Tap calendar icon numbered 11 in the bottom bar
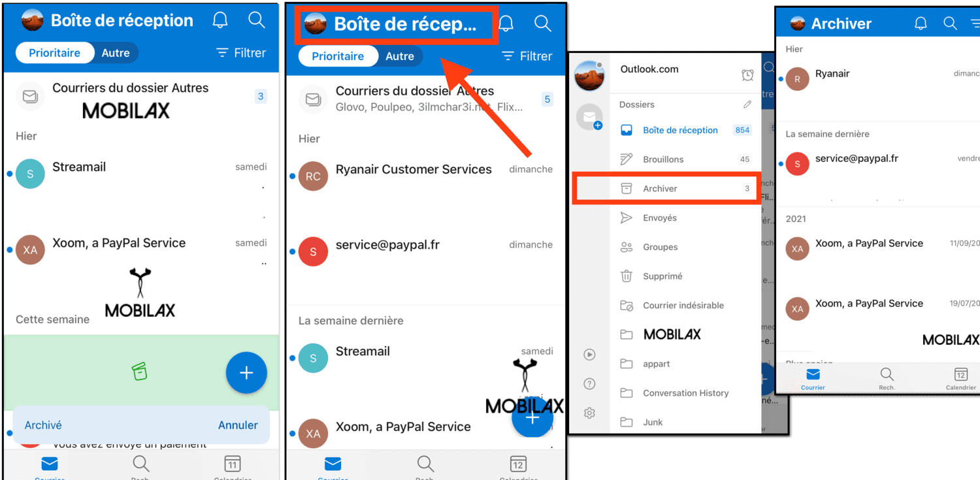 coord(232,465)
